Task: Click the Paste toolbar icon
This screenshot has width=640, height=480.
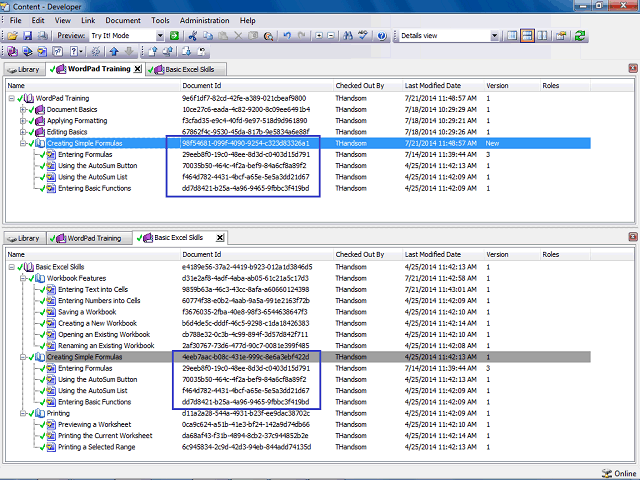Action: 223,36
